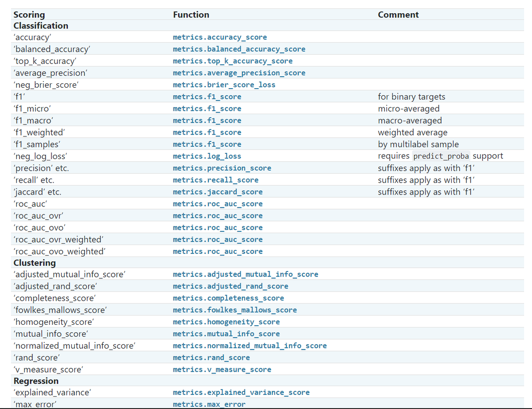Select the 'fowlkes_mallows_score' scoring name
Viewport: 532px width, 409px height.
coord(60,310)
